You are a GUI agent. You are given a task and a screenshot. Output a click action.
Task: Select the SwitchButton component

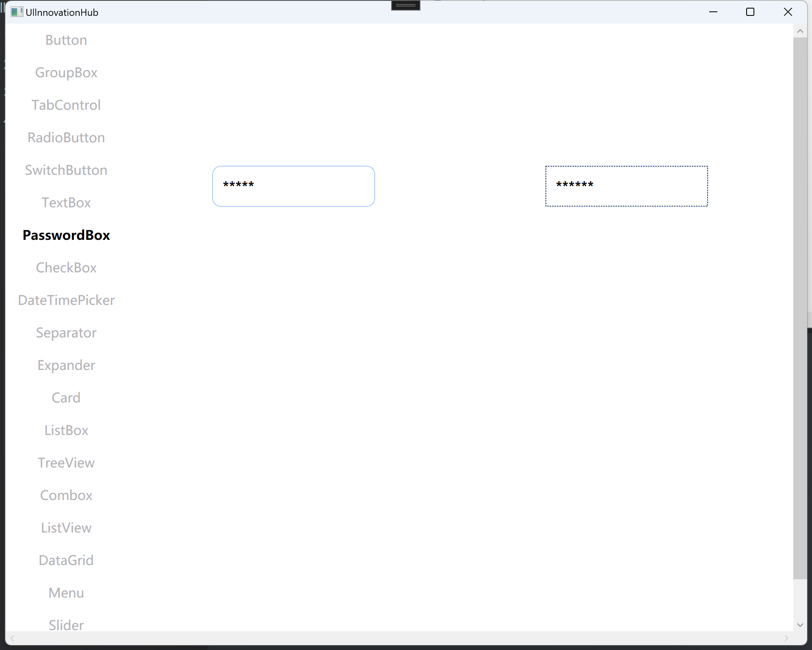coord(66,170)
